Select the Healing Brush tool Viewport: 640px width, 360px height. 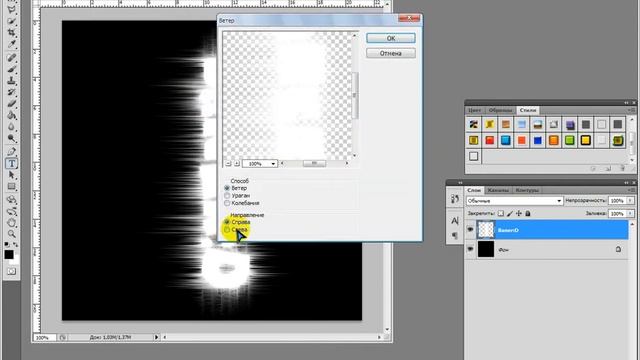pyautogui.click(x=11, y=58)
